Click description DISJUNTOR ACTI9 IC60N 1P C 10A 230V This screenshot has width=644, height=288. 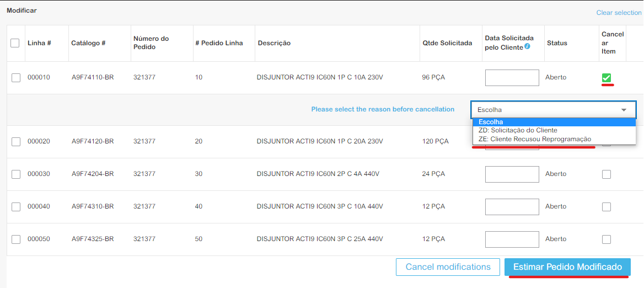(x=320, y=77)
